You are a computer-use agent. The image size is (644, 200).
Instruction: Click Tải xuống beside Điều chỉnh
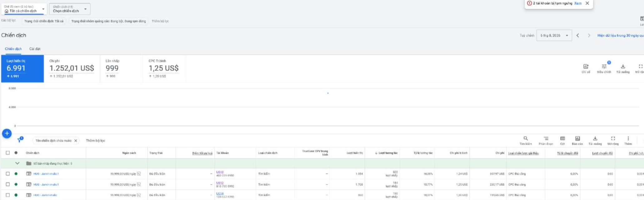coord(623,69)
